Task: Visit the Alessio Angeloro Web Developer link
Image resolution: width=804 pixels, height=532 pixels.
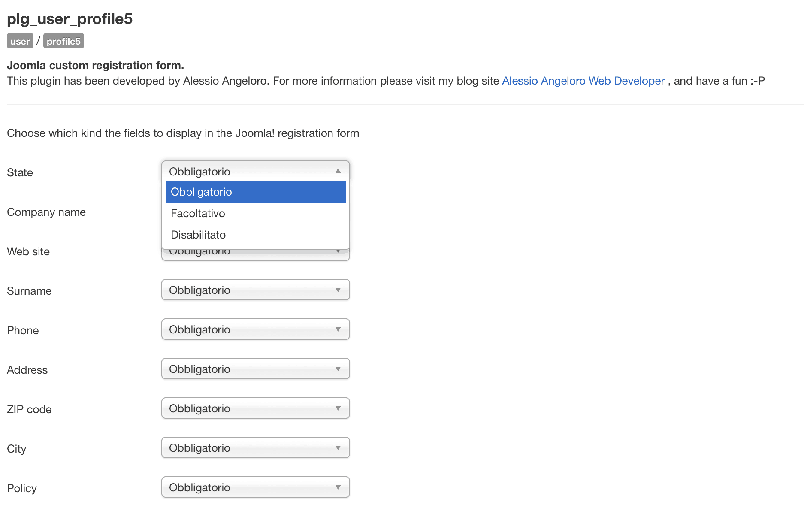Action: click(583, 81)
